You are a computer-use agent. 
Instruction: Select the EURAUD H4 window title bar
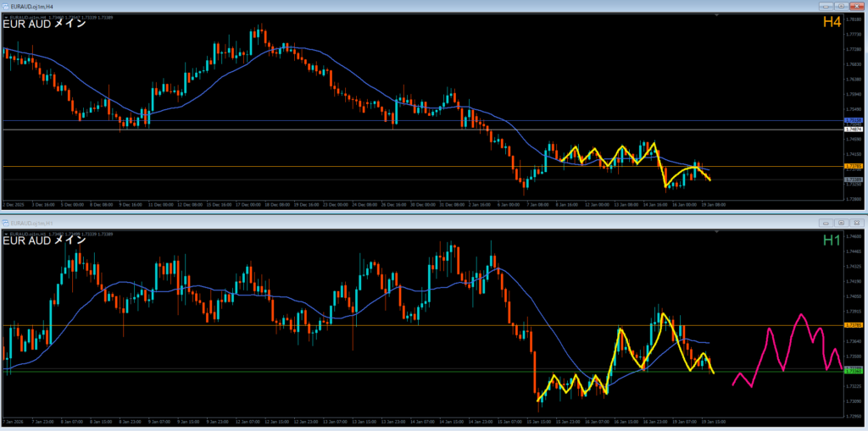(339, 5)
